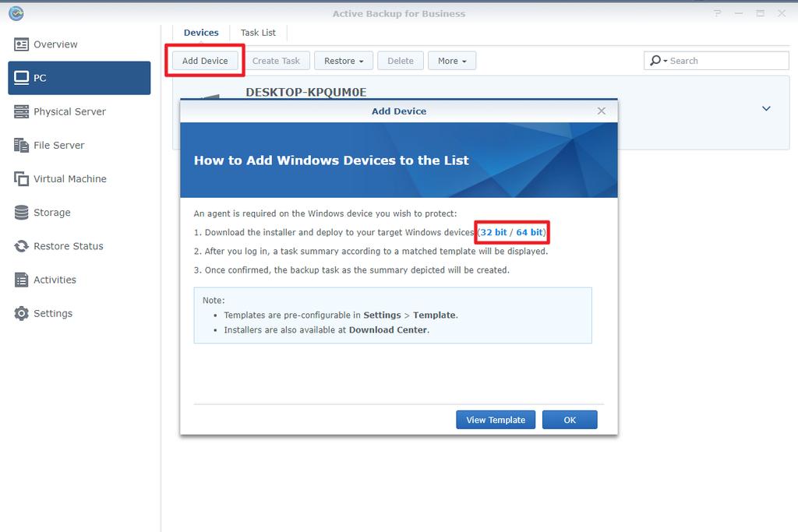Select the PC monitor icon in sidebar
Viewport: 798px width, 532px height.
coord(21,78)
